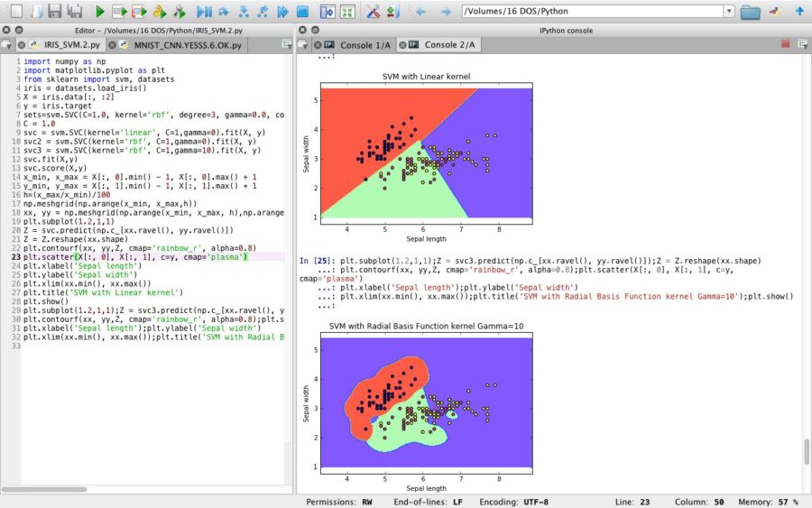Image resolution: width=812 pixels, height=508 pixels.
Task: Undock the Editor pane
Action: pos(19,30)
